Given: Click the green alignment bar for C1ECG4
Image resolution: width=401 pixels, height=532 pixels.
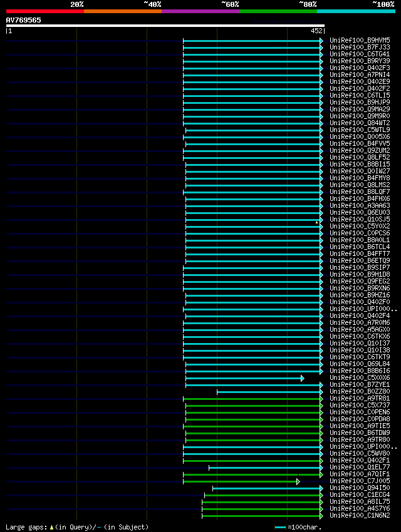Looking at the screenshot, I should (x=263, y=495).
